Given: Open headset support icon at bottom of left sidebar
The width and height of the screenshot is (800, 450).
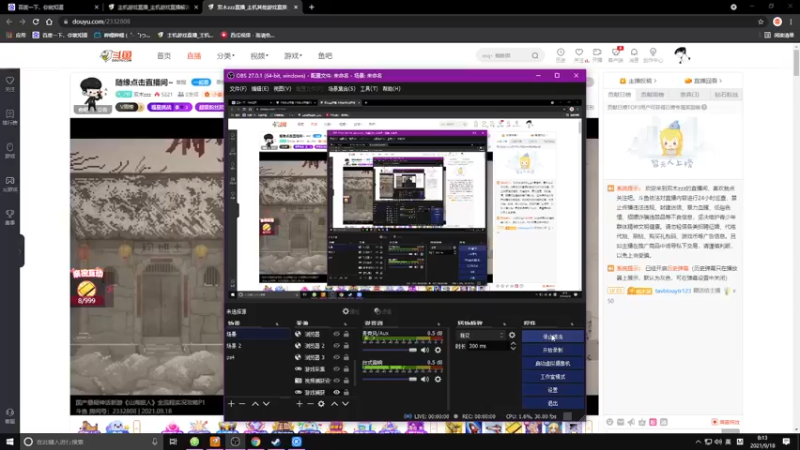Looking at the screenshot, I should coord(10,412).
